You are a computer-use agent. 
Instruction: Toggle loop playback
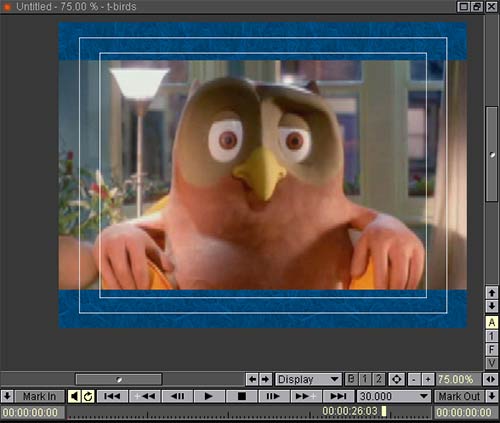[88, 396]
